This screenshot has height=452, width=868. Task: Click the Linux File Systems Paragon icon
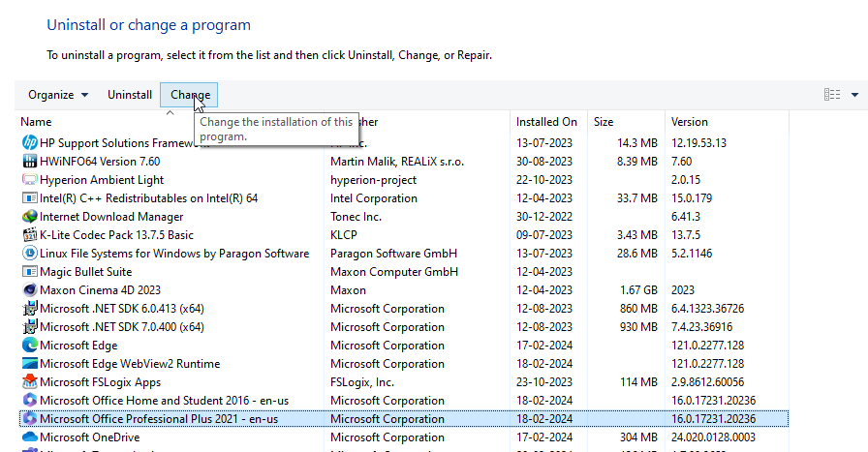pyautogui.click(x=29, y=253)
